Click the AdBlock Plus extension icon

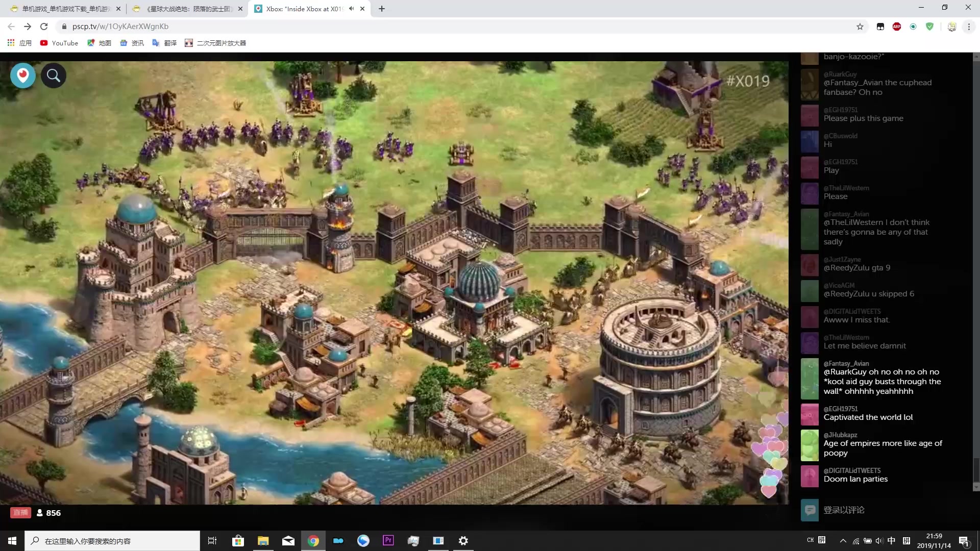tap(897, 26)
